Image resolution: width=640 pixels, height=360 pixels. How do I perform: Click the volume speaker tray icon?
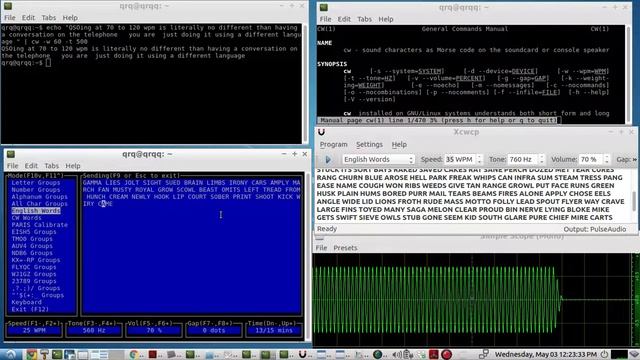(x=396, y=354)
